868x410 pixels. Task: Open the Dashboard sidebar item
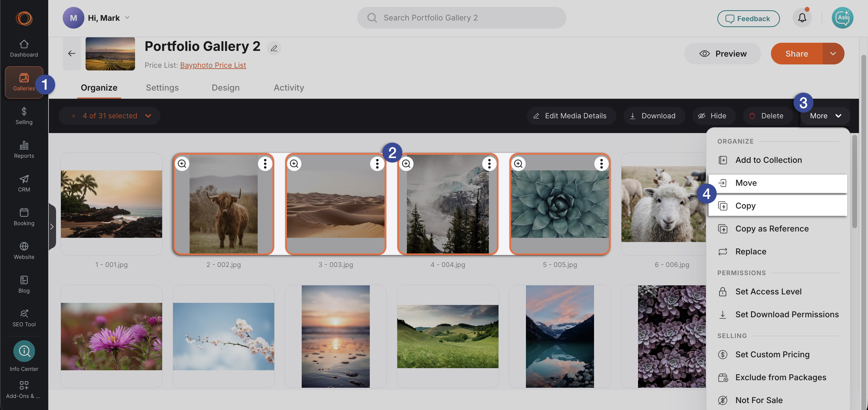24,48
